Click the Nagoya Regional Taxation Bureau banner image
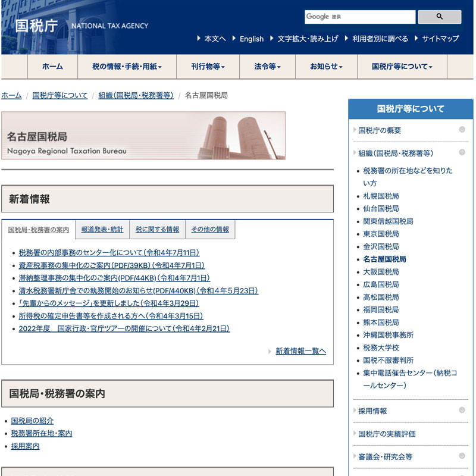Viewport: 476px width, 476px height. pyautogui.click(x=143, y=136)
